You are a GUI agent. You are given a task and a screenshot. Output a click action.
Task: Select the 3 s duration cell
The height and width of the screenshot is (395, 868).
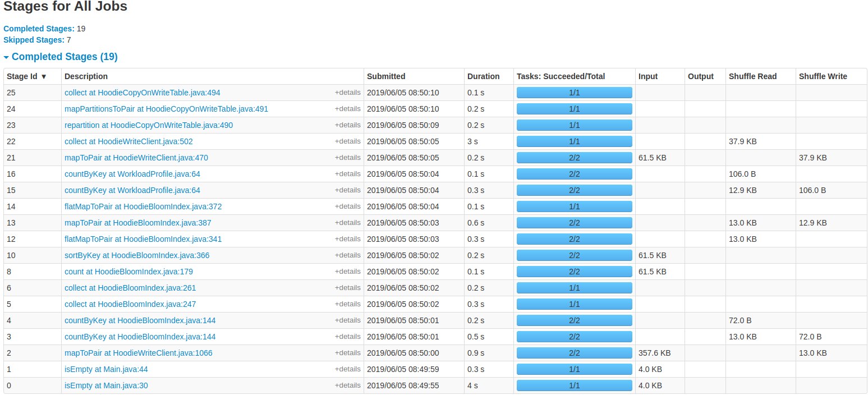coord(489,141)
